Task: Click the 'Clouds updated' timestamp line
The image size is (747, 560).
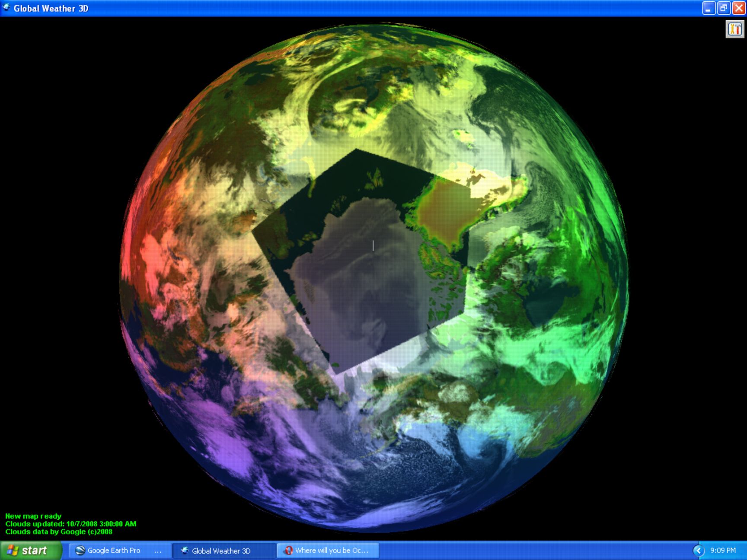Action: pyautogui.click(x=71, y=524)
